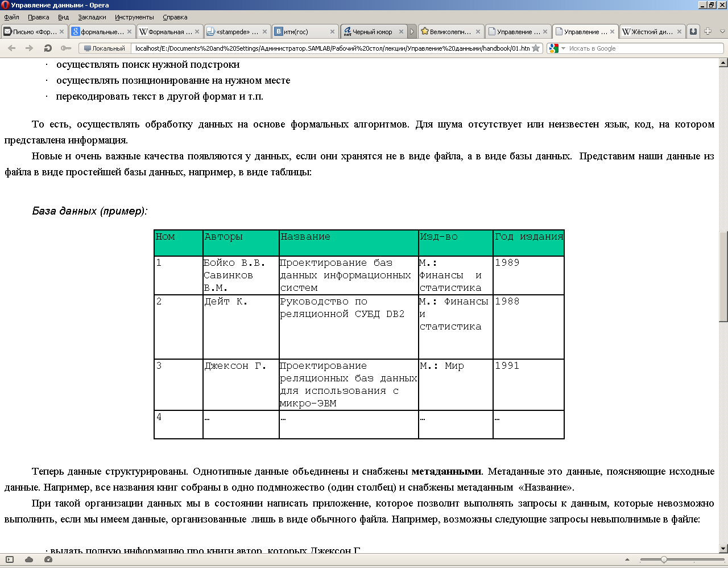Open the Правка menu
Viewport: 728px width, 568px height.
tap(38, 17)
